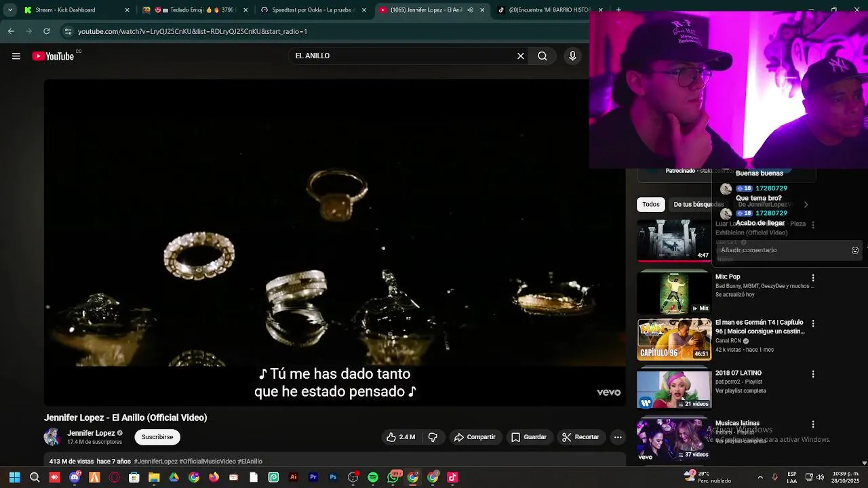Open the Luar La L Pieza Exhibicion thumbnail
The width and height of the screenshot is (868, 488).
[x=674, y=240]
